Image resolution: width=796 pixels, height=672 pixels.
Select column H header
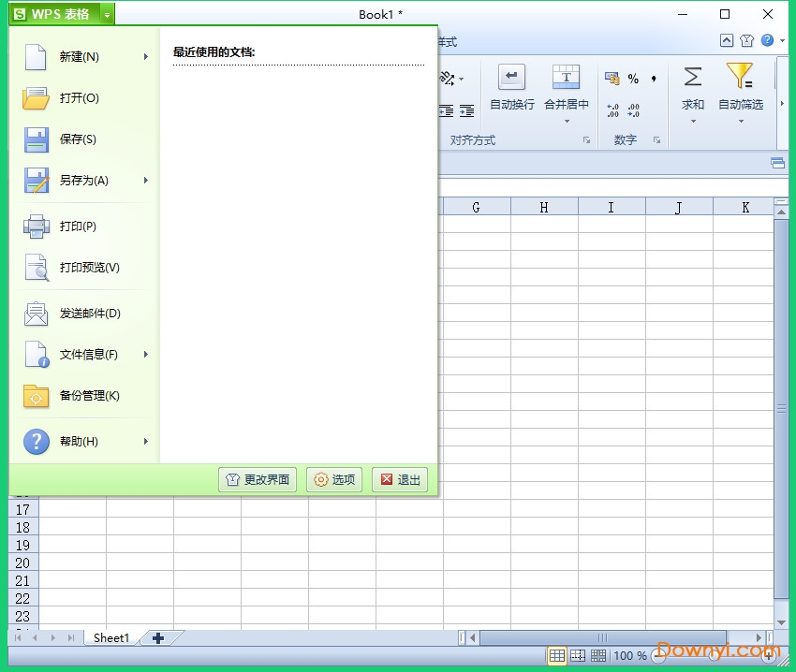click(x=544, y=208)
